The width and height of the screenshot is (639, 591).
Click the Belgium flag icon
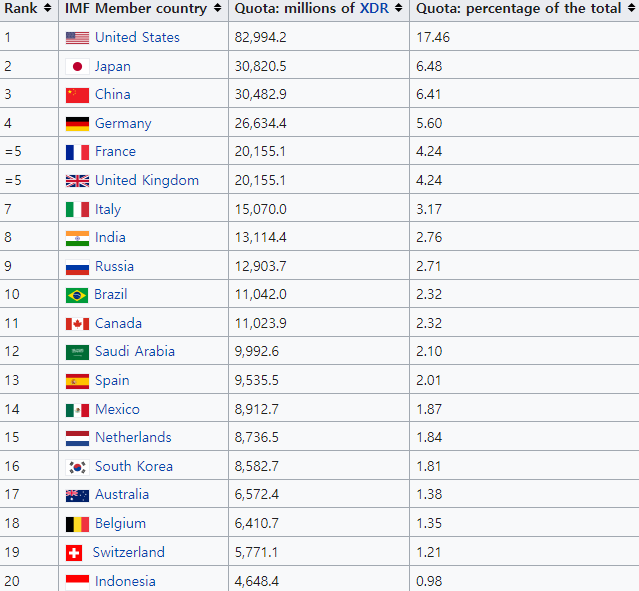(x=77, y=524)
